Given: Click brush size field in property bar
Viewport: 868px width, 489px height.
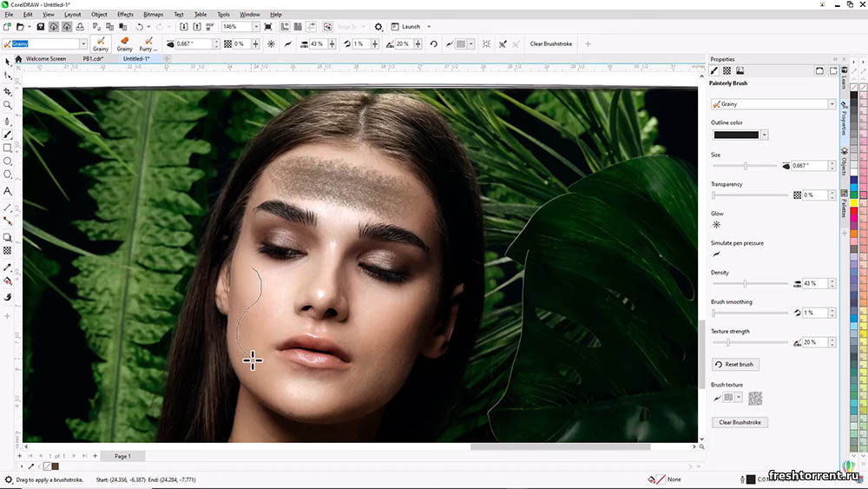Looking at the screenshot, I should (194, 43).
